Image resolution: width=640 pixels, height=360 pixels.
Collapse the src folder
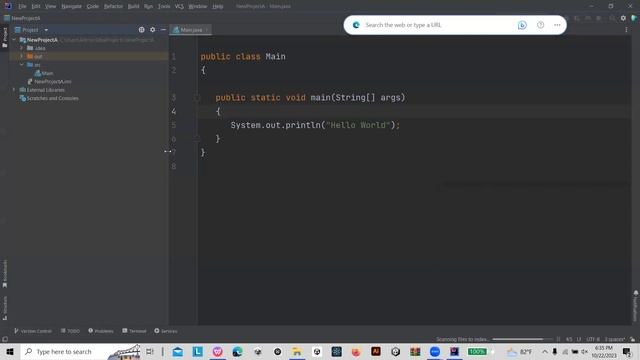coord(22,65)
